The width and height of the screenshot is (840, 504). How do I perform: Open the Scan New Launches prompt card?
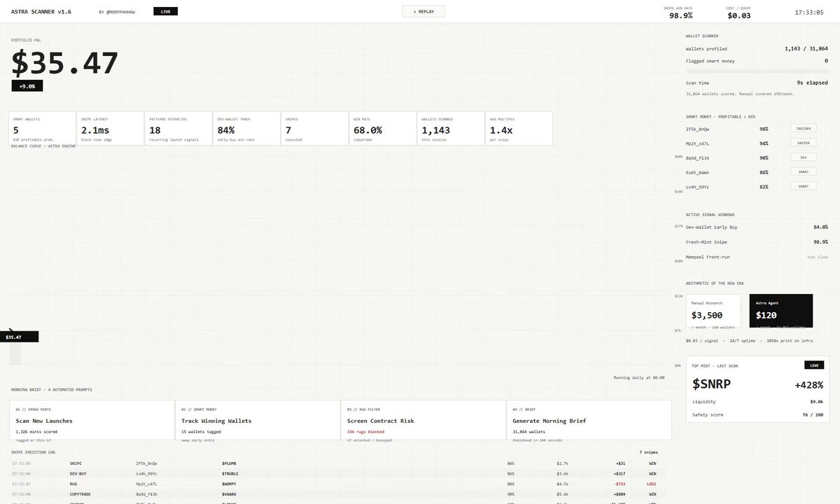pyautogui.click(x=92, y=422)
